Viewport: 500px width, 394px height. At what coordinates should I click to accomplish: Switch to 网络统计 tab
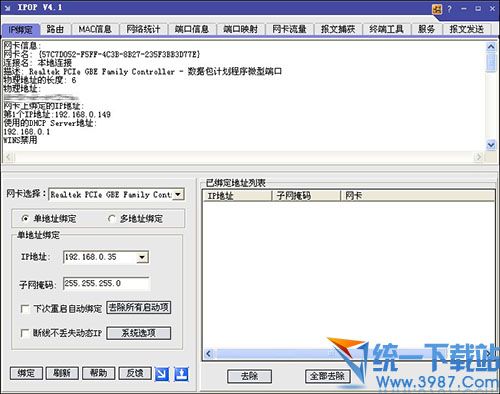143,29
